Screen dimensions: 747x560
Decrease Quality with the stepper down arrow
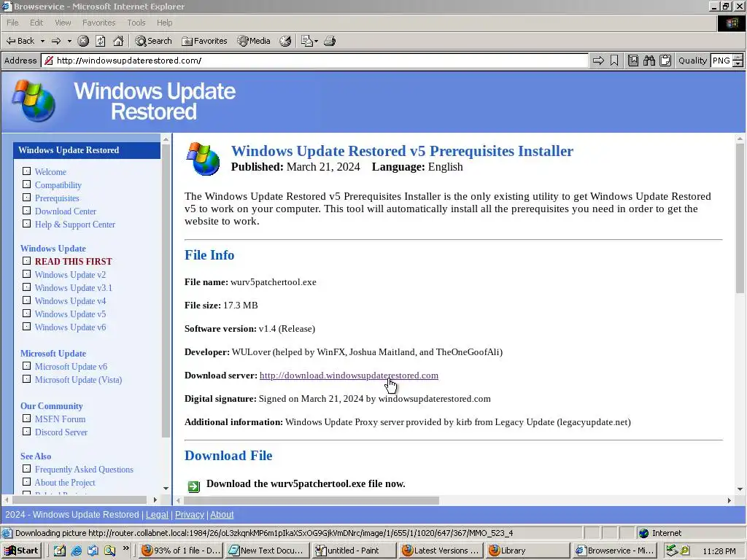coord(738,64)
